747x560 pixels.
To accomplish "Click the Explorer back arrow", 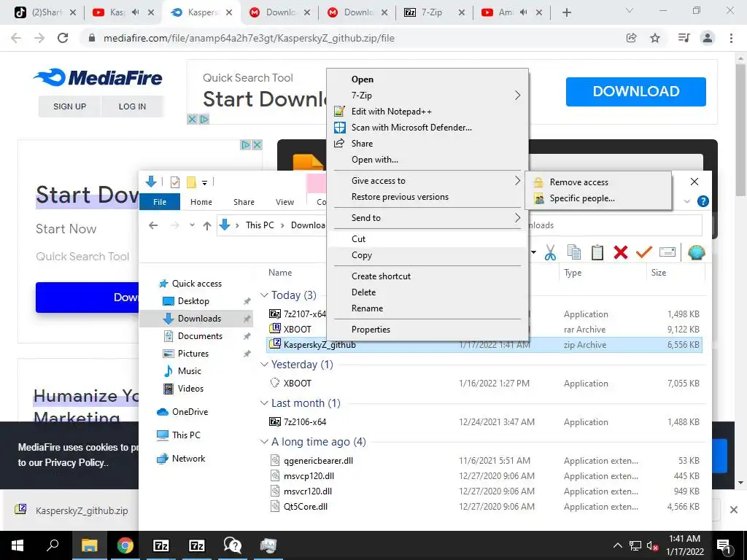I will [153, 225].
